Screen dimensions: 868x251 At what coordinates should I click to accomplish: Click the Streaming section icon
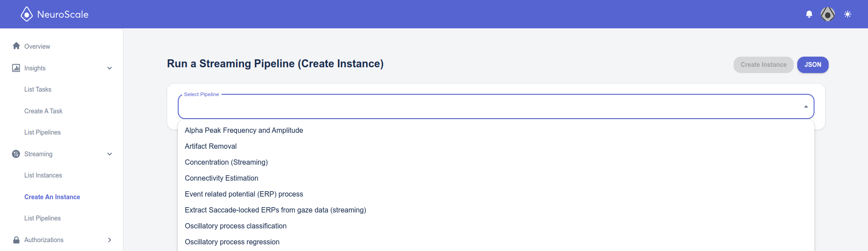point(16,154)
